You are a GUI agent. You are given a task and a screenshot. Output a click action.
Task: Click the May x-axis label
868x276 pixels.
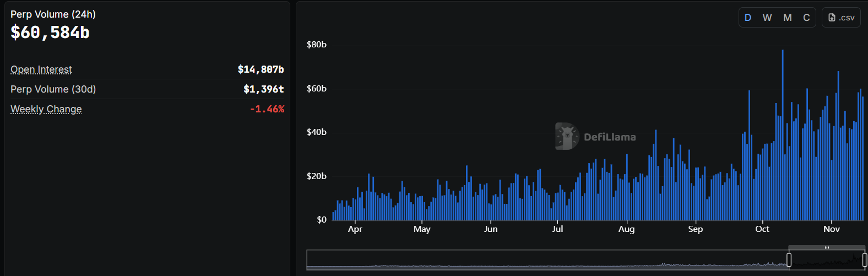422,229
